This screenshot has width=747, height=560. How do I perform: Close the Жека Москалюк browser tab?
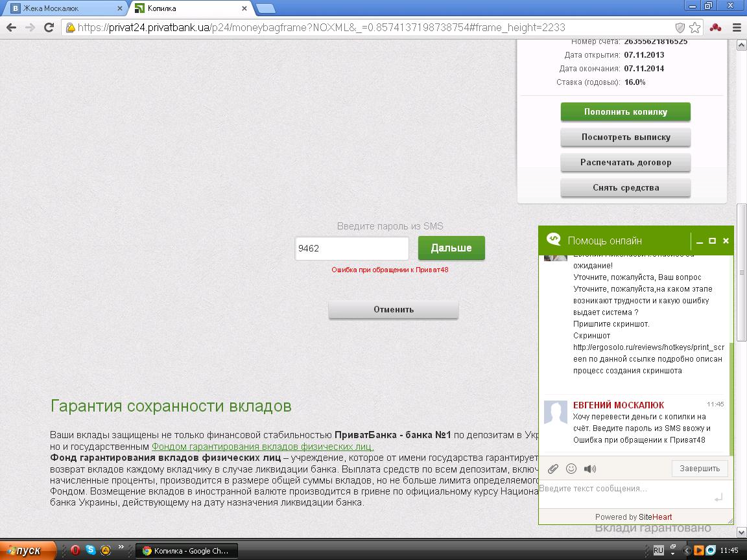119,8
